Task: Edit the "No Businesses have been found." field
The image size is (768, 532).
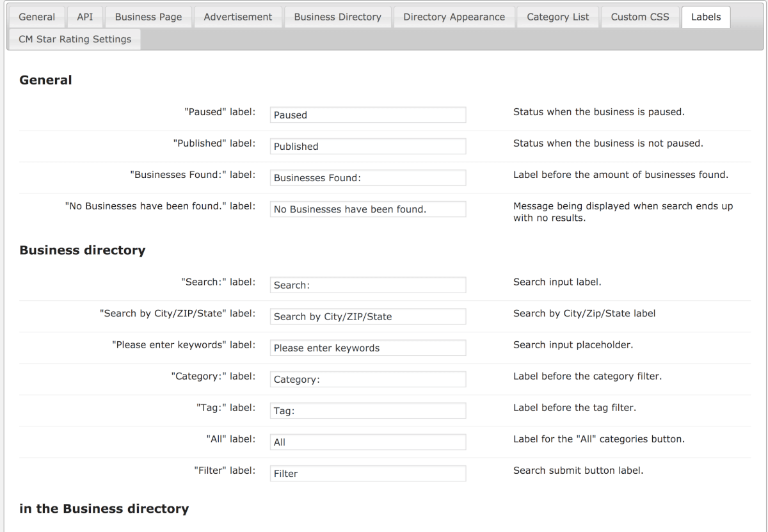Action: click(367, 209)
